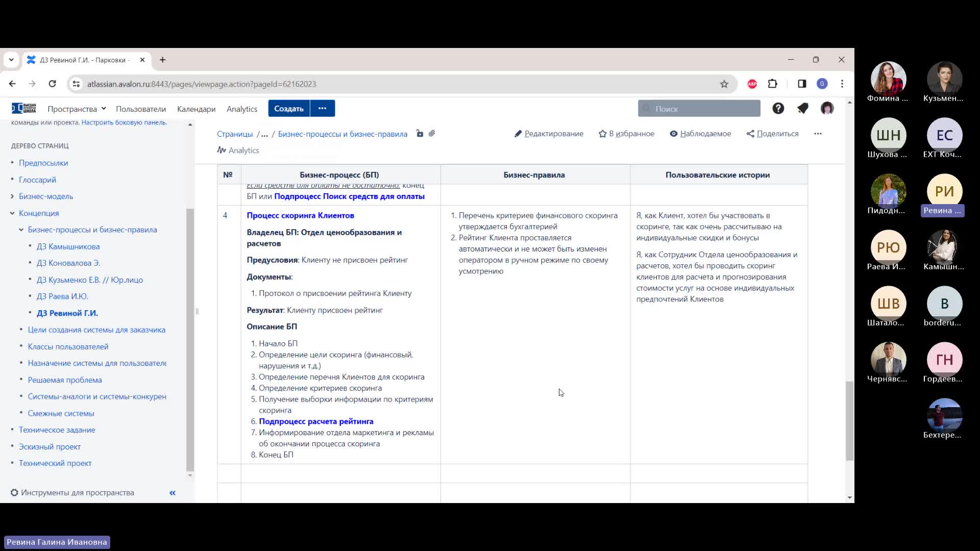
Task: Click the browser address bar URL
Action: coord(202,84)
